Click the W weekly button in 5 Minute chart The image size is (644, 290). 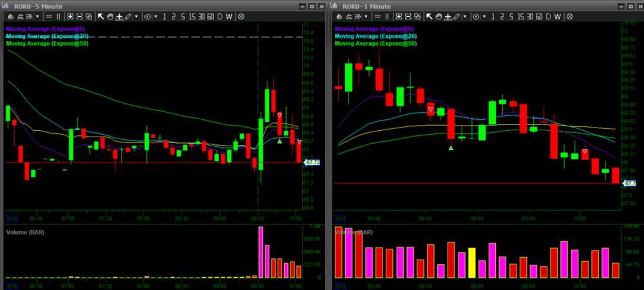coord(230,16)
